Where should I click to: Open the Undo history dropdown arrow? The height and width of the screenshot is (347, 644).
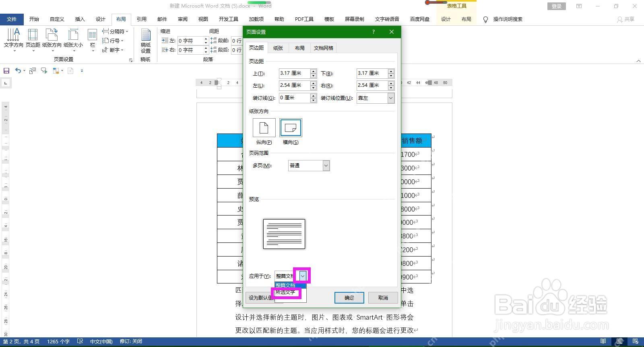[24, 71]
